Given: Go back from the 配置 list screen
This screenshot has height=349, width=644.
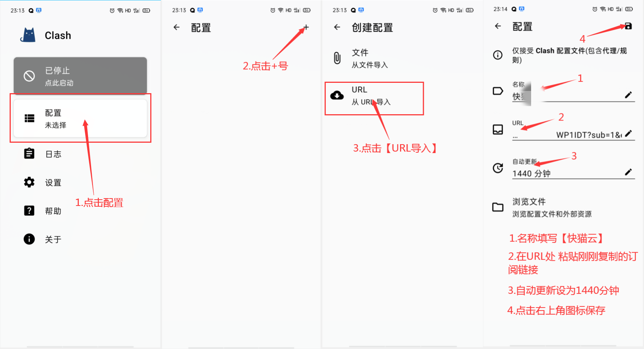Looking at the screenshot, I should 177,27.
